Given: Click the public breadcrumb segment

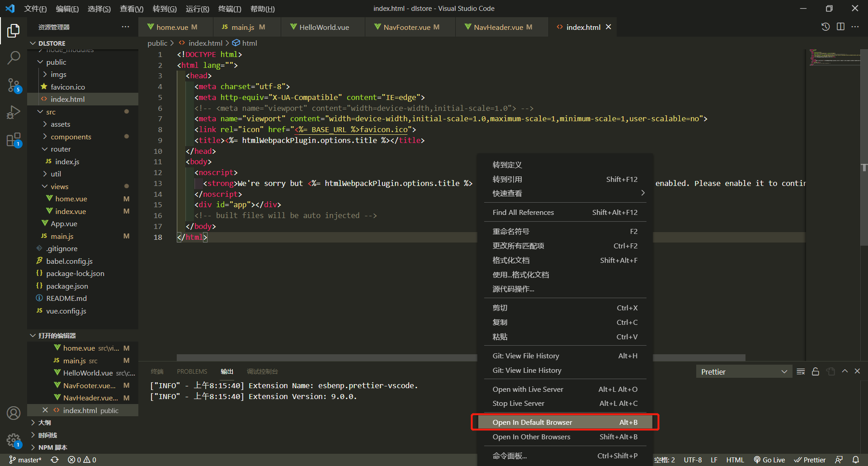Looking at the screenshot, I should point(157,43).
